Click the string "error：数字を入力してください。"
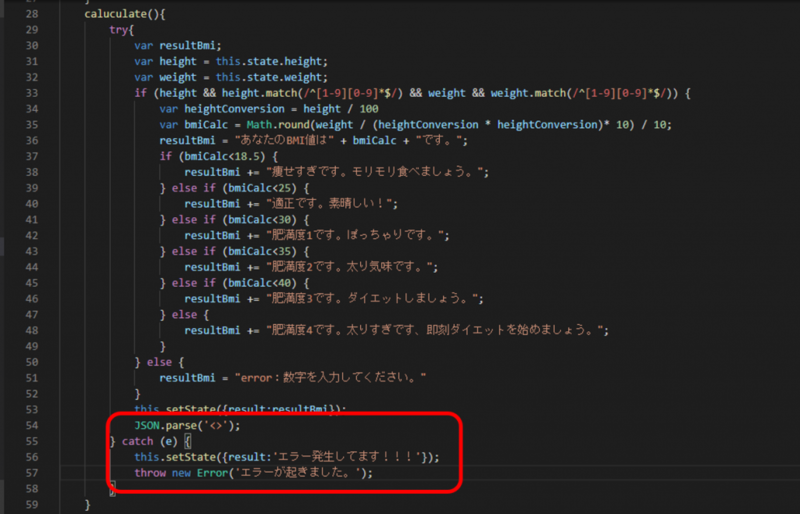The width and height of the screenshot is (800, 514). (330, 378)
